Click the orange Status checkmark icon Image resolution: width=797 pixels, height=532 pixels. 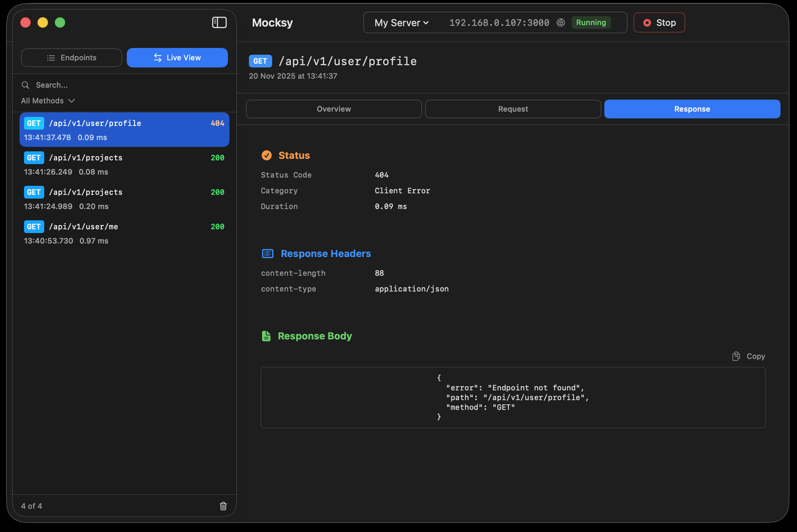[x=267, y=155]
